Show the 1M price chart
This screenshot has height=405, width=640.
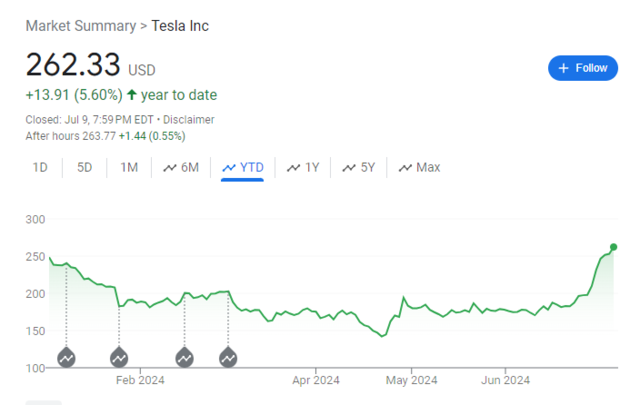[x=128, y=167]
